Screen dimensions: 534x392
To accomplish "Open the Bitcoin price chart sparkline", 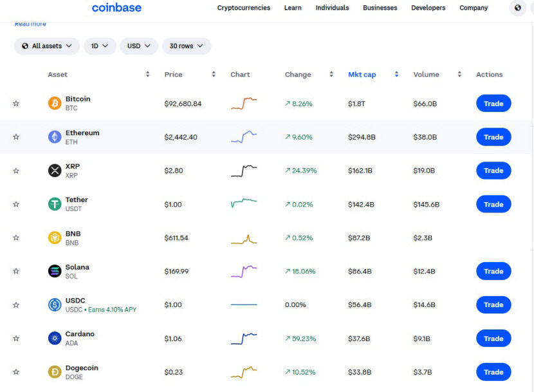I will click(x=244, y=103).
